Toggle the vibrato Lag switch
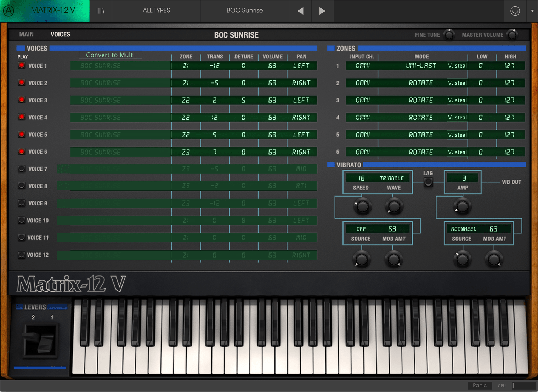Viewport: 538px width, 392px height. click(428, 182)
